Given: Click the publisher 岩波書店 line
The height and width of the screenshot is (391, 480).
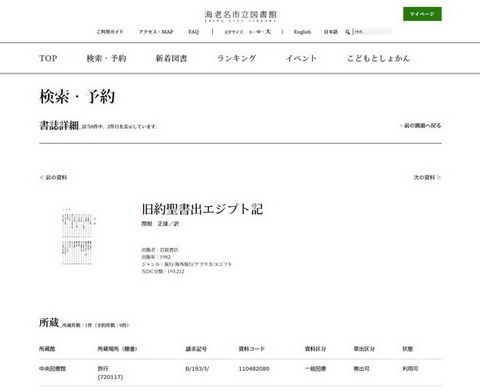Looking at the screenshot, I should click(x=160, y=250).
